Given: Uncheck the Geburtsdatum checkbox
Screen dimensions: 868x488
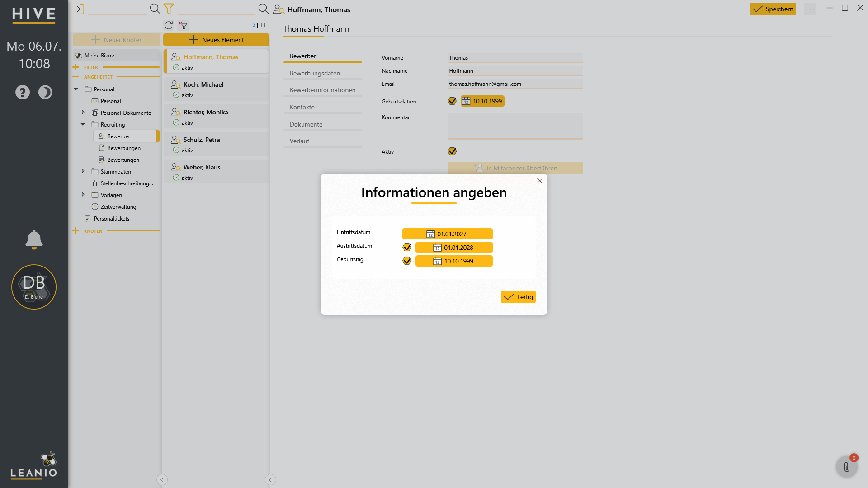Looking at the screenshot, I should pyautogui.click(x=452, y=101).
